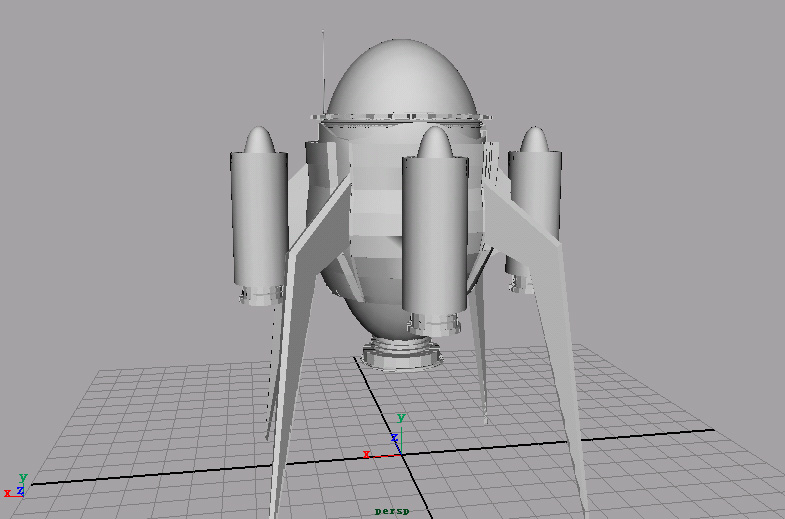The width and height of the screenshot is (785, 519).
Task: Select the thin antenna above the ring
Action: click(323, 73)
